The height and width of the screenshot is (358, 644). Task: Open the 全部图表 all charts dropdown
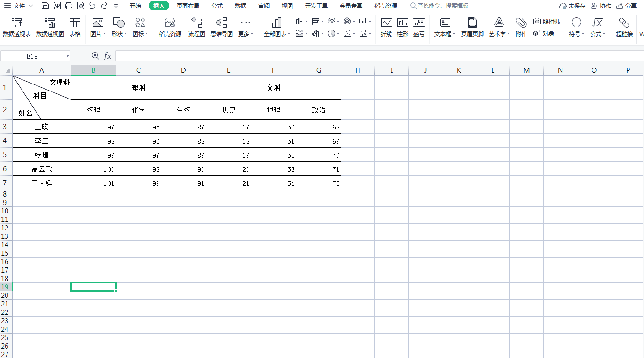(x=277, y=27)
